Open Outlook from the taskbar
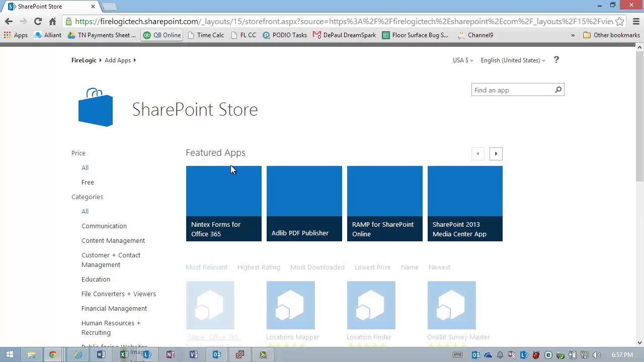The width and height of the screenshot is (644, 362). tap(217, 355)
